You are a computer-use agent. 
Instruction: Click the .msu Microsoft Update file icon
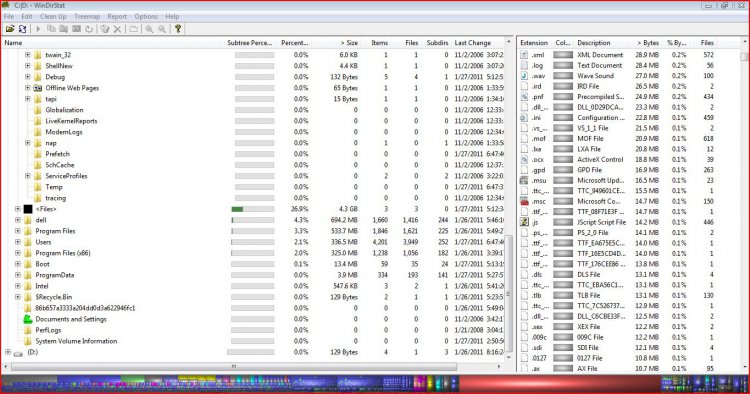coord(524,180)
